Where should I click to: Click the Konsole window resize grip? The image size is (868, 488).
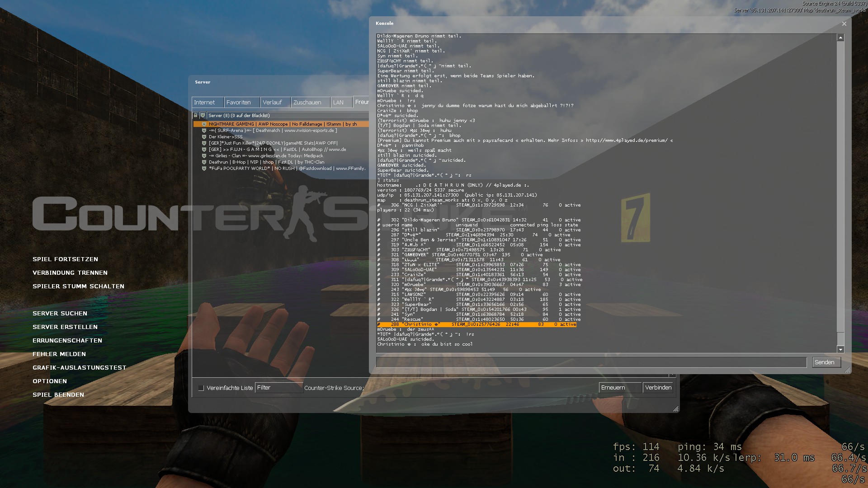coord(848,370)
